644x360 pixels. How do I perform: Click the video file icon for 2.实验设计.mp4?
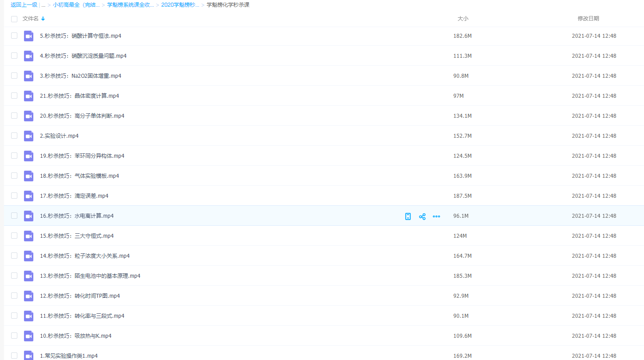pos(29,136)
